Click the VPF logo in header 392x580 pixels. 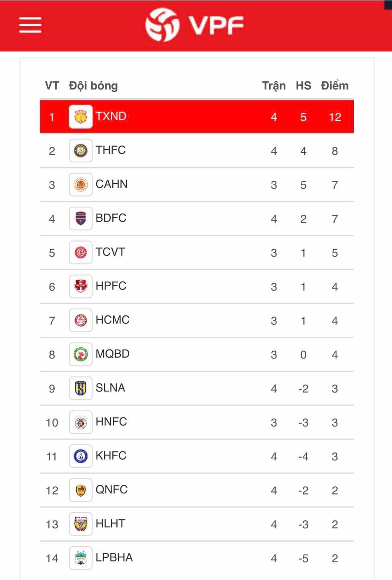click(195, 25)
